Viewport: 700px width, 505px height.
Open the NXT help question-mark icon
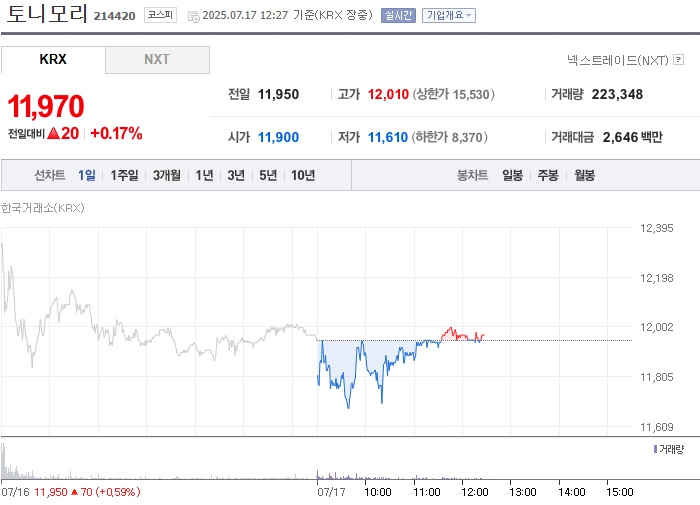point(678,59)
